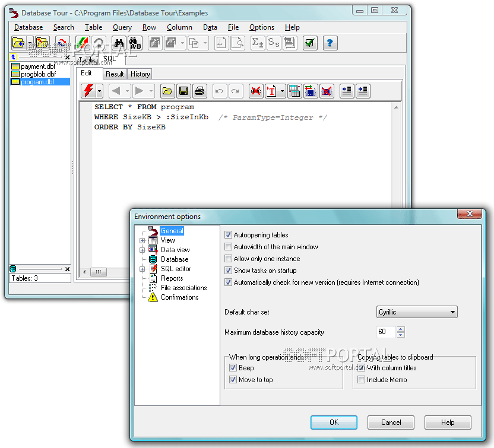Click the red T insert template icon
The height and width of the screenshot is (448, 494).
click(272, 91)
